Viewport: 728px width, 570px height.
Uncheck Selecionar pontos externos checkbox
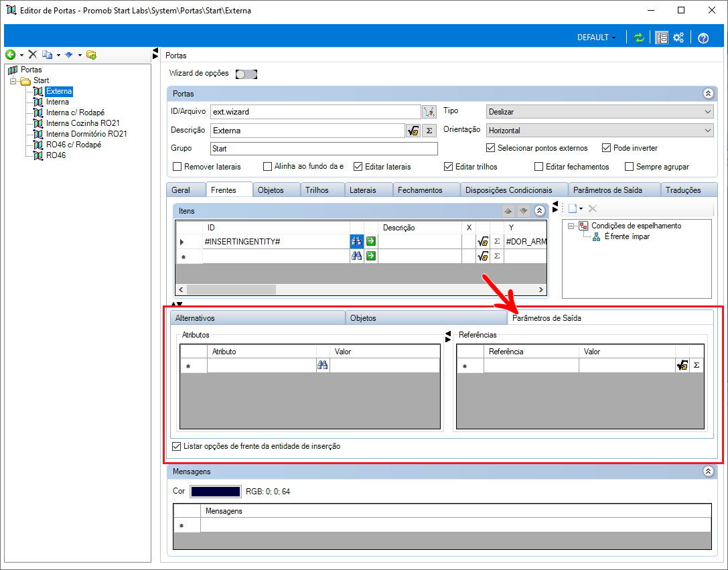(490, 147)
